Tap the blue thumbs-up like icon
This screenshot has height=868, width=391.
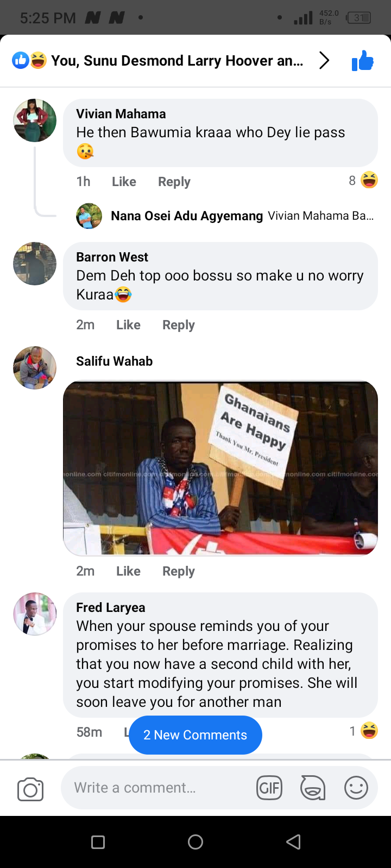click(x=362, y=61)
